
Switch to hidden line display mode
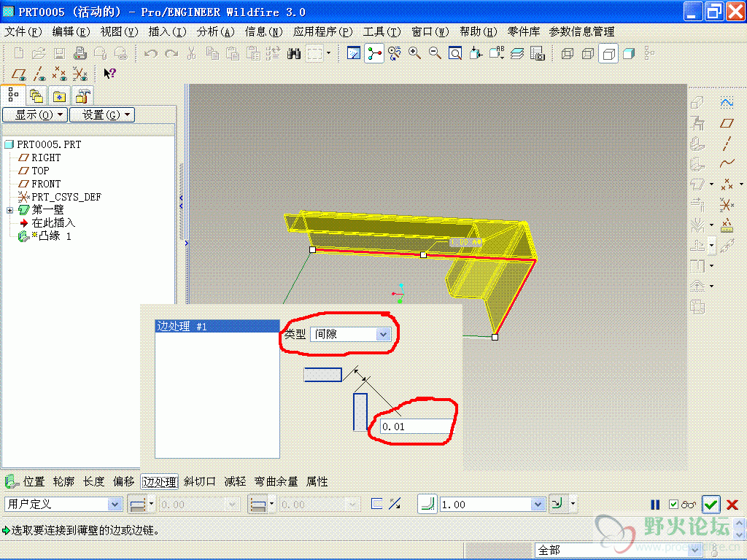(x=588, y=53)
